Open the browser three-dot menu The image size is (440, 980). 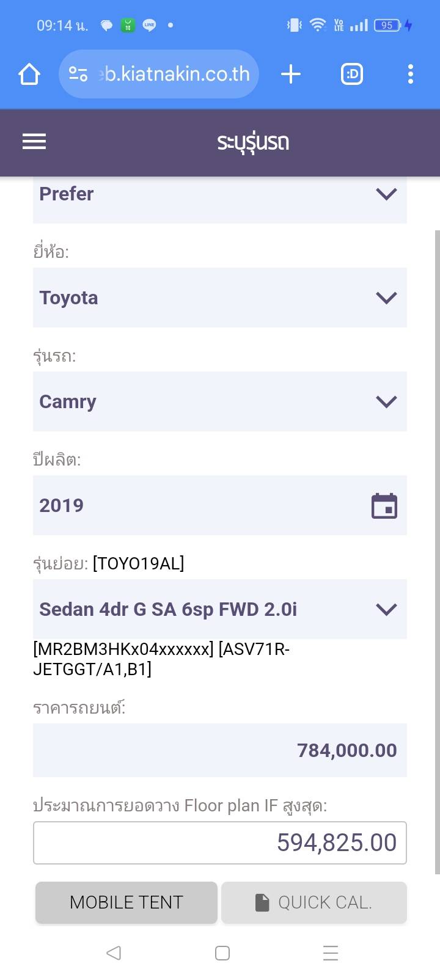tap(411, 75)
